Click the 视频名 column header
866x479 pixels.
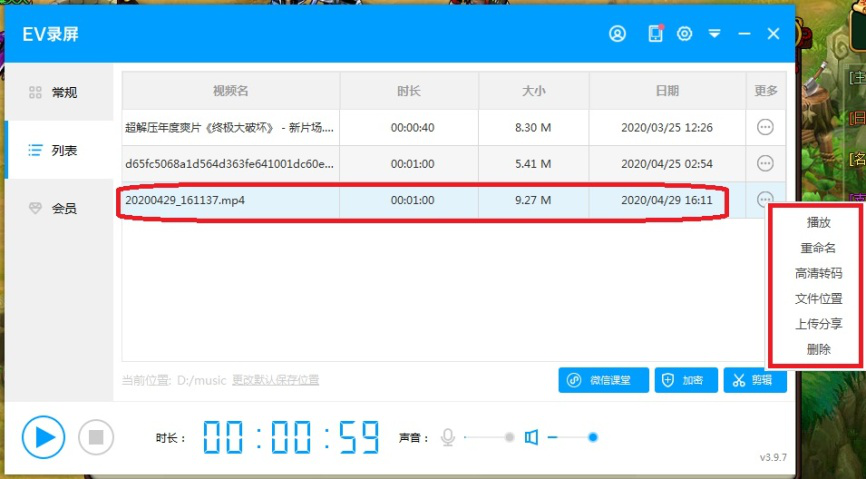(230, 91)
